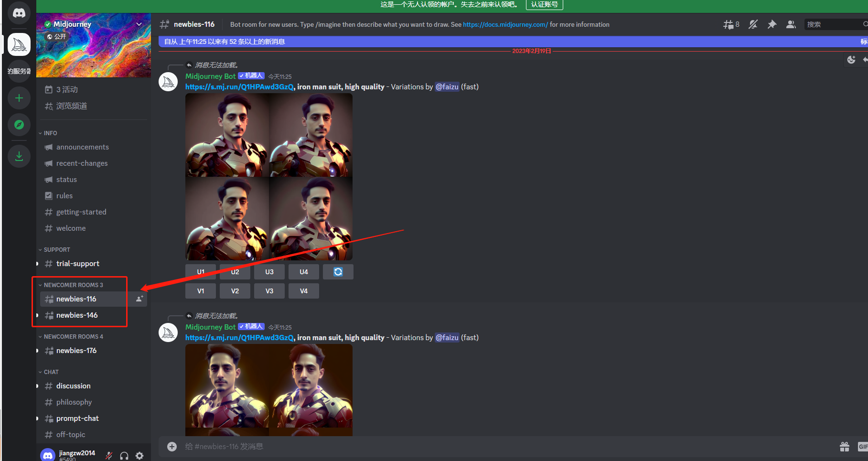This screenshot has width=868, height=461.
Task: Open the status channel
Action: click(x=93, y=180)
